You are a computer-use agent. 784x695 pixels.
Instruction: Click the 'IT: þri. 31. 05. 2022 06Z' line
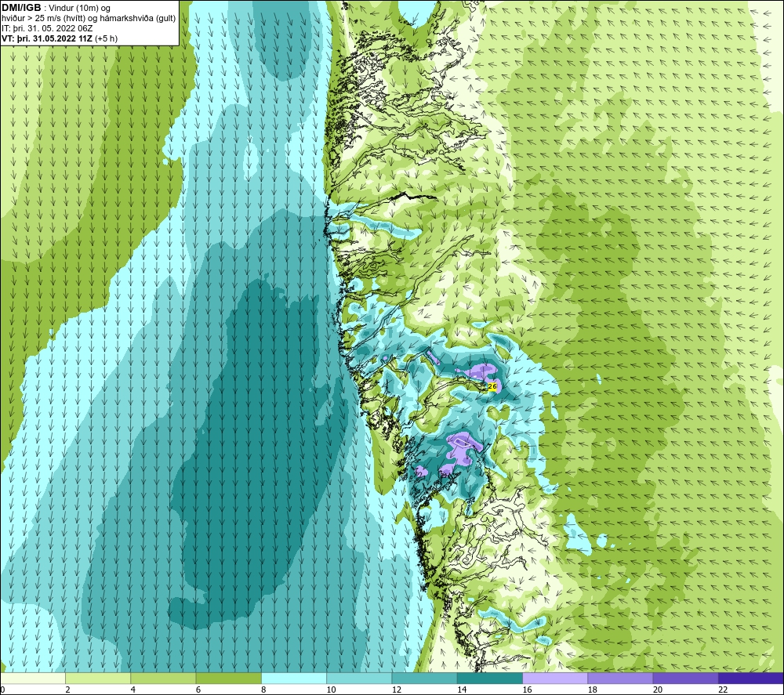pyautogui.click(x=47, y=28)
